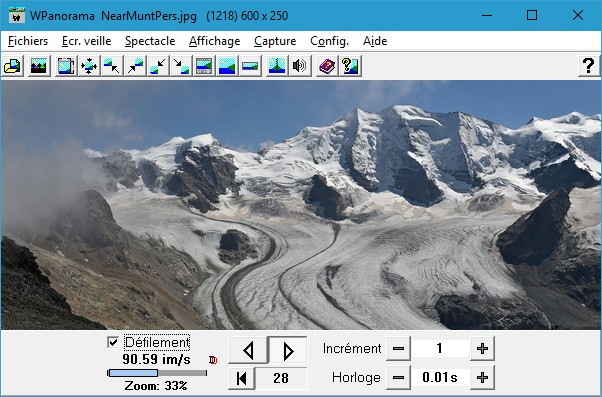Open the Ecr. veille menu

(86, 41)
